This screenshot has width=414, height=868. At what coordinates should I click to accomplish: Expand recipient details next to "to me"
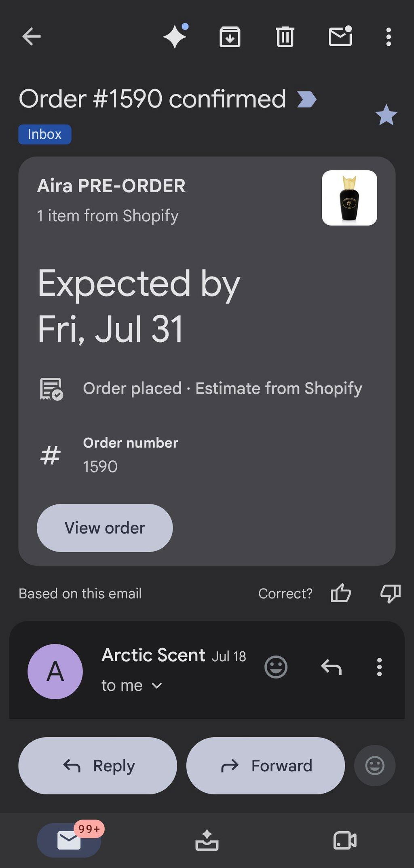(157, 686)
